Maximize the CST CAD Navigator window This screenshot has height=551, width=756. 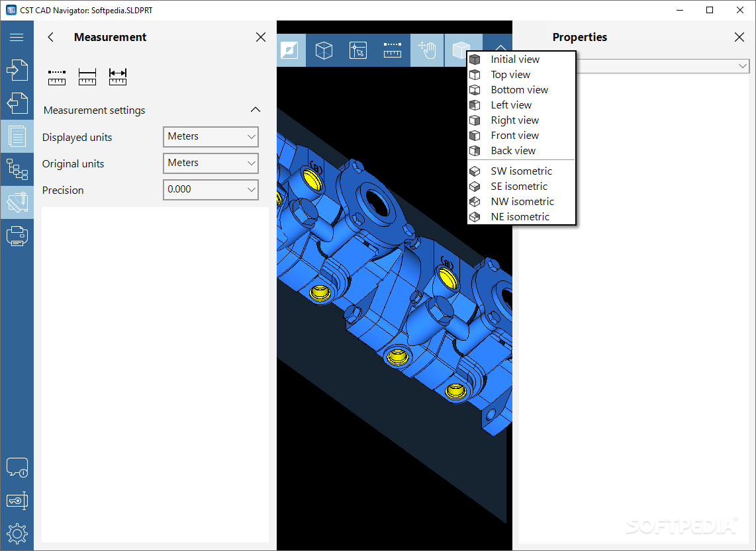[710, 10]
